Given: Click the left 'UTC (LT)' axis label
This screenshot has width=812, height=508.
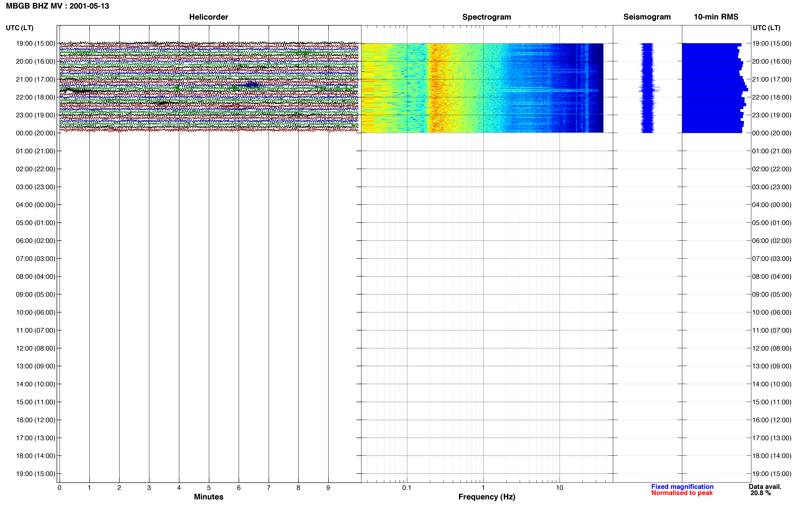Looking at the screenshot, I should coord(20,28).
